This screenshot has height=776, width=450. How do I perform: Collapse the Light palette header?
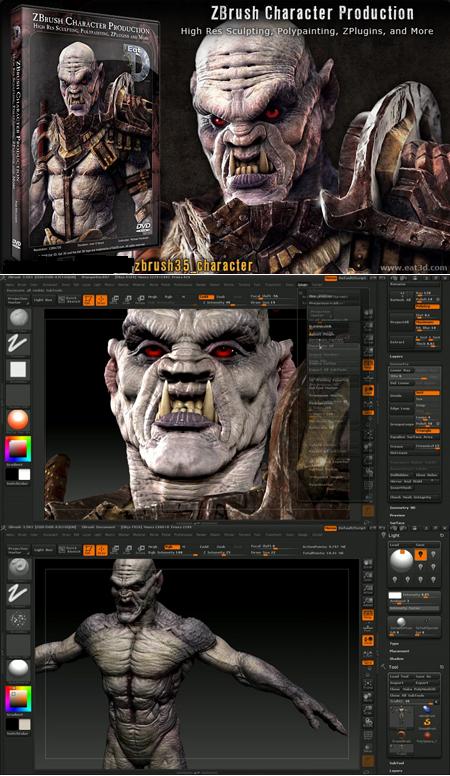(395, 535)
